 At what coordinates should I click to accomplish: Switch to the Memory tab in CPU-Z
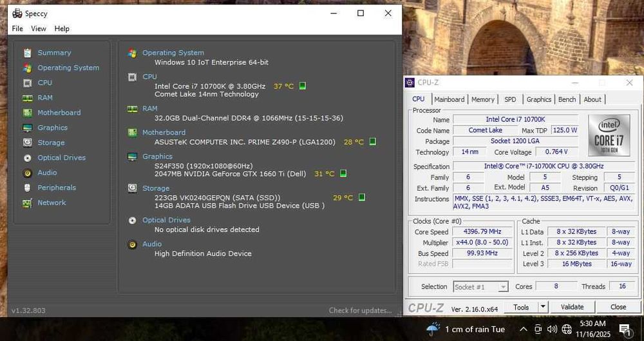(483, 99)
